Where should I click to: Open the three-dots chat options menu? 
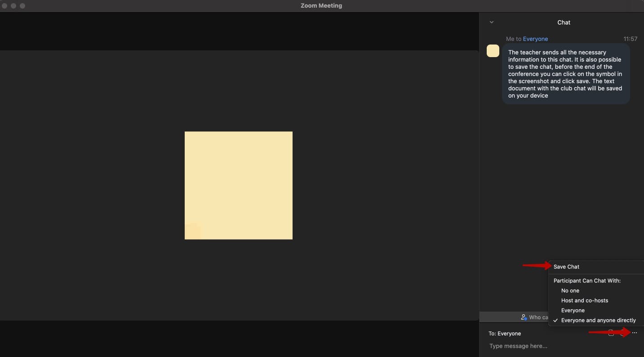[635, 333]
